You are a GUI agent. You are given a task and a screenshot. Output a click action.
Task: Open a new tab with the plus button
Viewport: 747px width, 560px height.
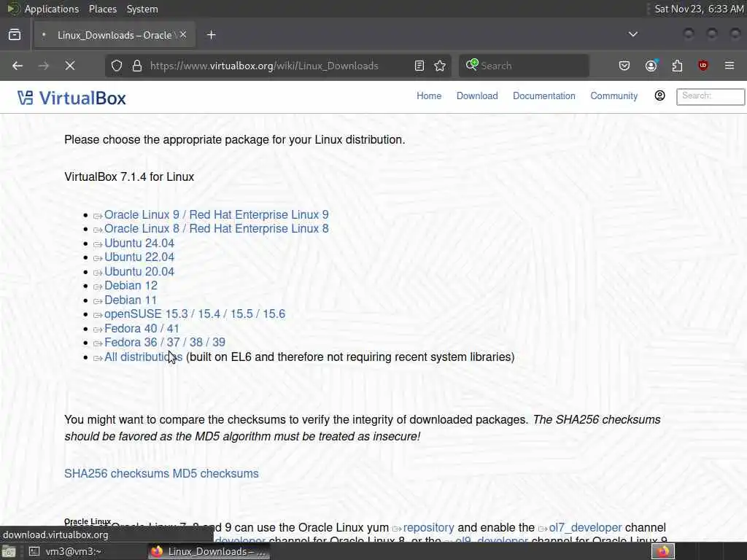coord(212,35)
